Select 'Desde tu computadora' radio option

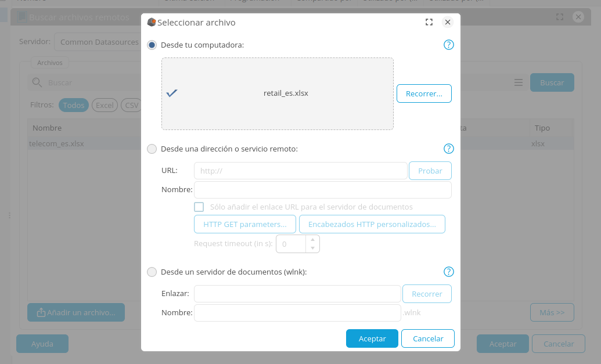point(152,45)
